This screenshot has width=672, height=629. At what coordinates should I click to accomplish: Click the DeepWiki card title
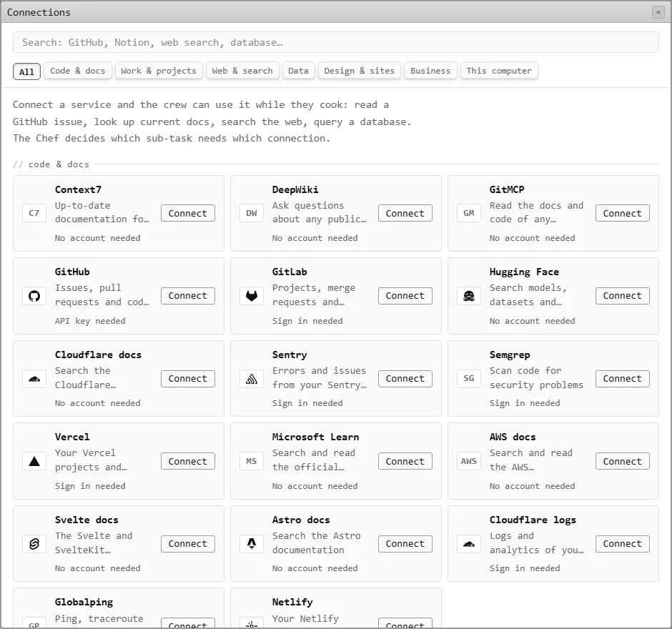point(295,189)
